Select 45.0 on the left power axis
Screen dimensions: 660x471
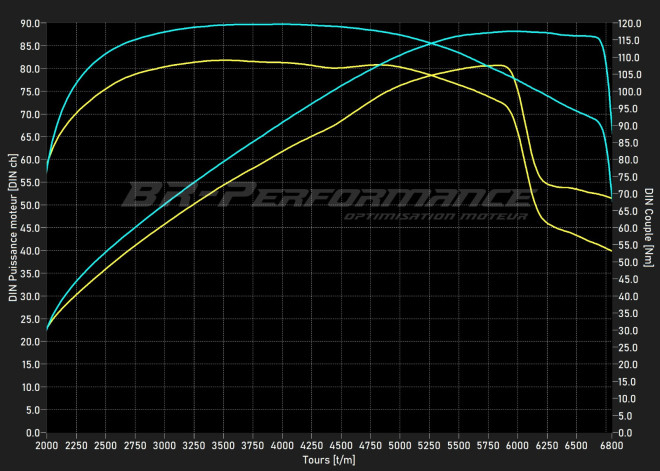pos(30,228)
